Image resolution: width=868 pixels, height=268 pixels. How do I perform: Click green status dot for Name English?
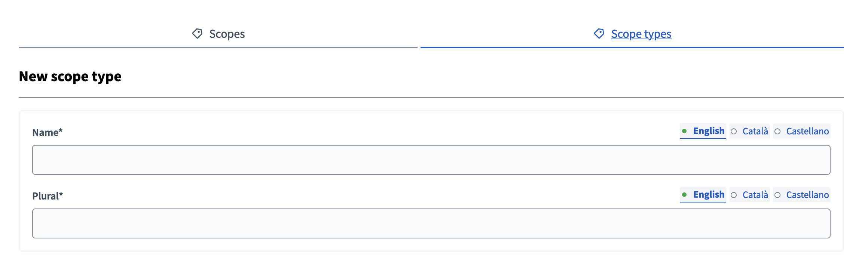pyautogui.click(x=684, y=131)
